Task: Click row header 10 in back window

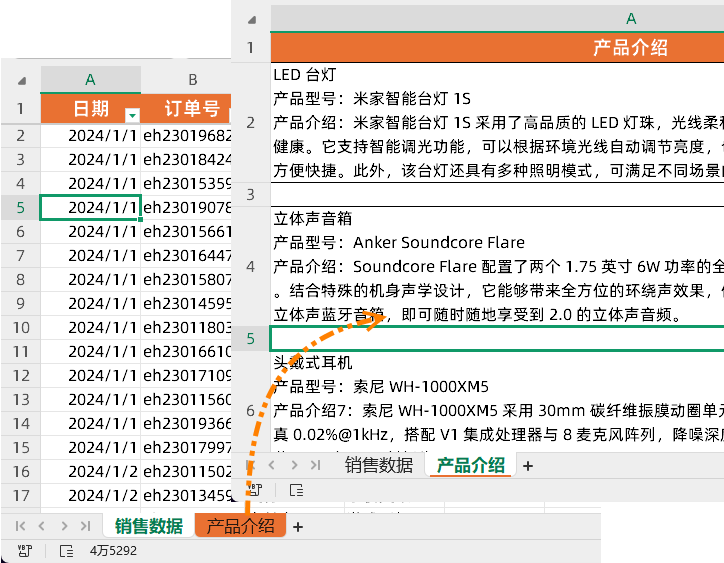Action: [21, 327]
